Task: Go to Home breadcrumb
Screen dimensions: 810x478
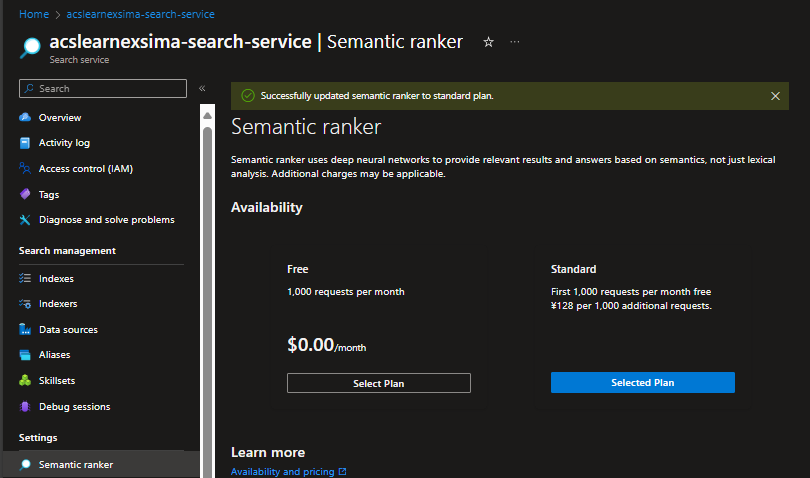Action: pos(34,14)
